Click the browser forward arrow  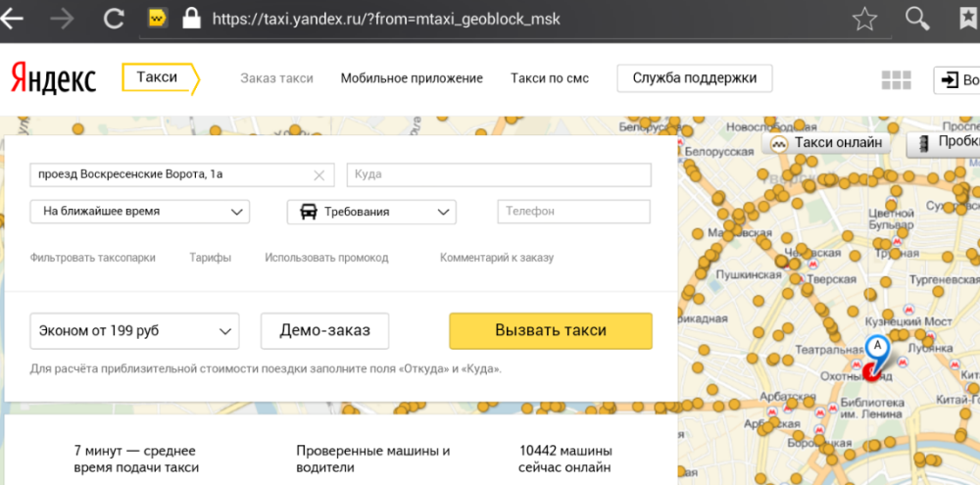[63, 19]
